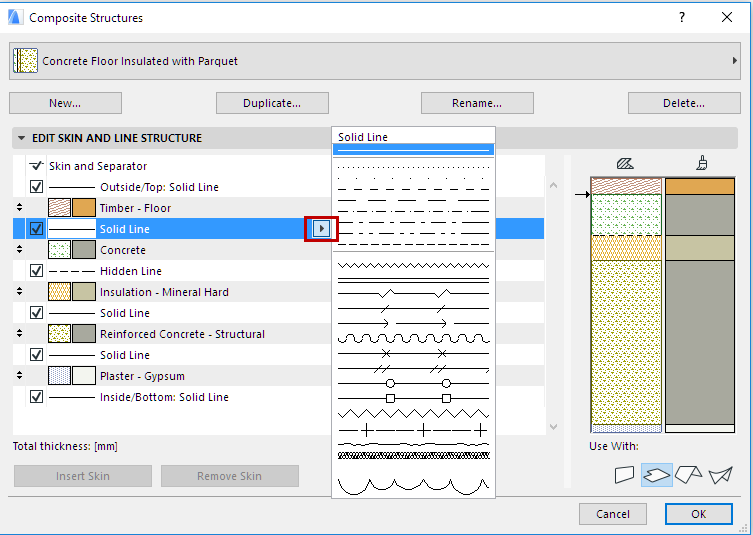Click Reinforced Concrete gray surface swatch
The image size is (753, 535).
tap(84, 334)
